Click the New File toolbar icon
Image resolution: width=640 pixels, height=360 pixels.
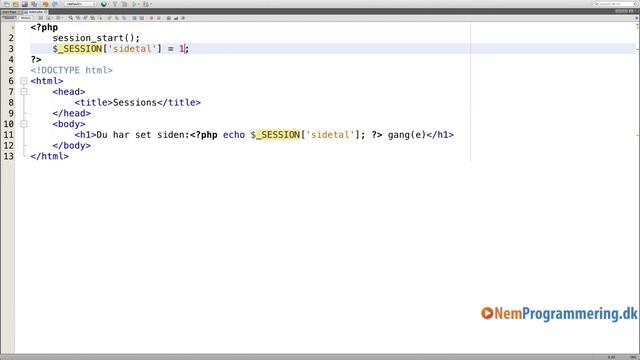click(7, 4)
